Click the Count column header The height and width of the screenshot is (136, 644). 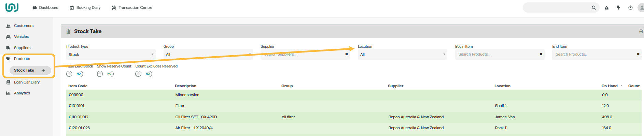(634, 86)
